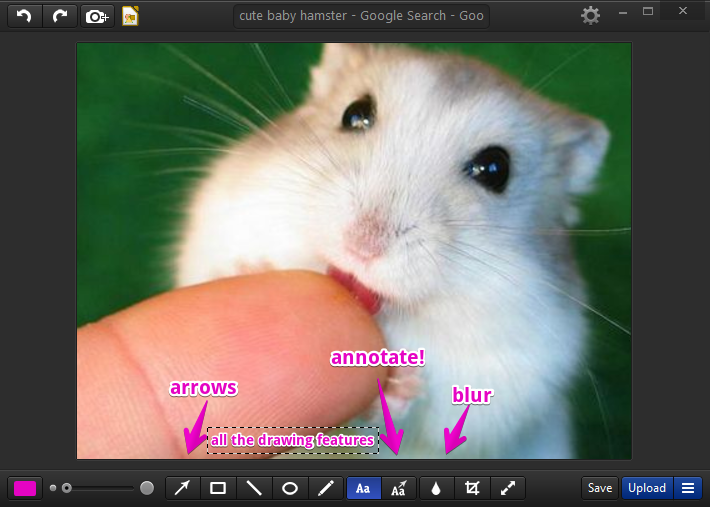710x507 pixels.
Task: Select the Rectangle drawing tool
Action: (x=218, y=488)
